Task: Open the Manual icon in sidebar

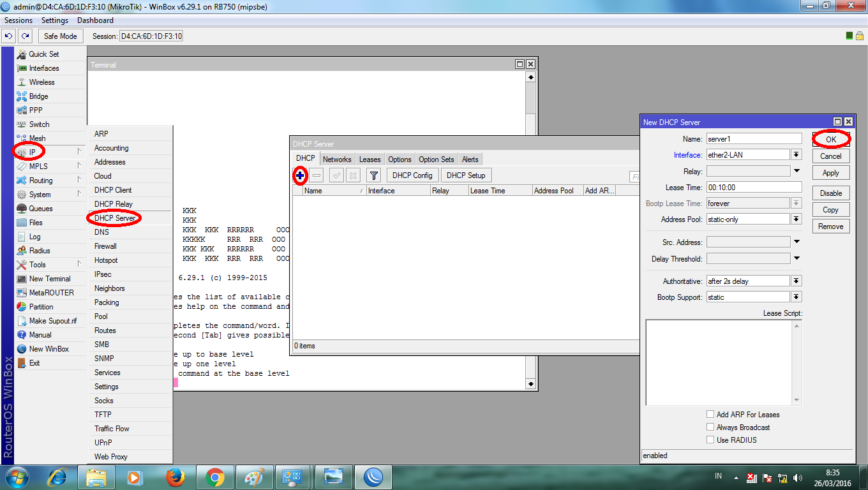Action: pos(22,335)
